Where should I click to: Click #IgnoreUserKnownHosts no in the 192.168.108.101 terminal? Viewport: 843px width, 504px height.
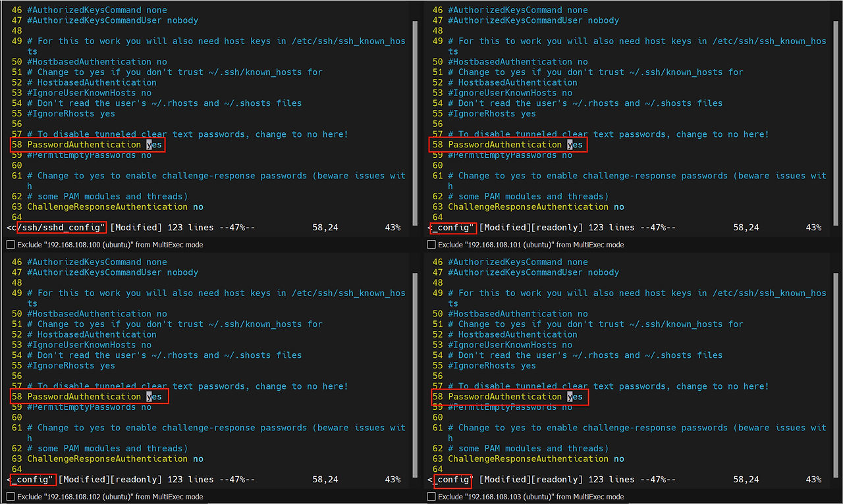(x=510, y=93)
